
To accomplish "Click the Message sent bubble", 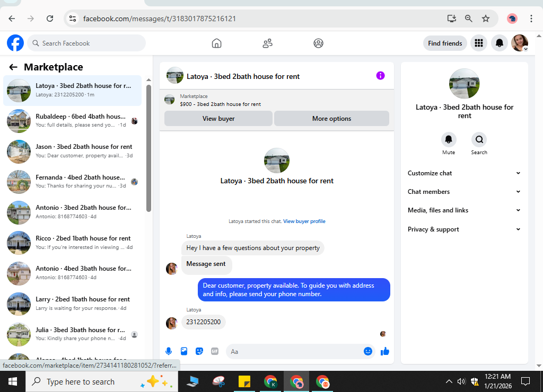I will 206,264.
